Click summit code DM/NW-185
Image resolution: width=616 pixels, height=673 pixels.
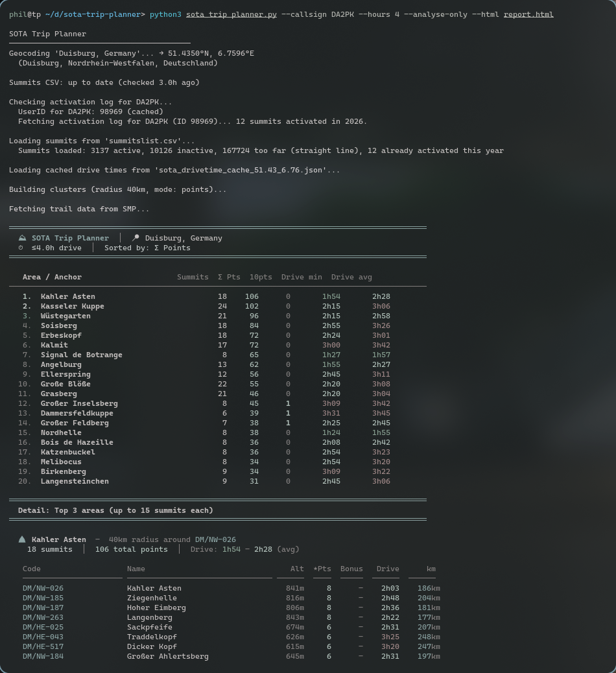(x=43, y=598)
